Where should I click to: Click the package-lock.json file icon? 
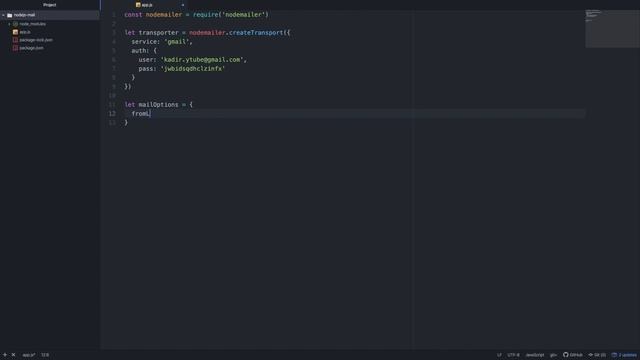pyautogui.click(x=16, y=40)
